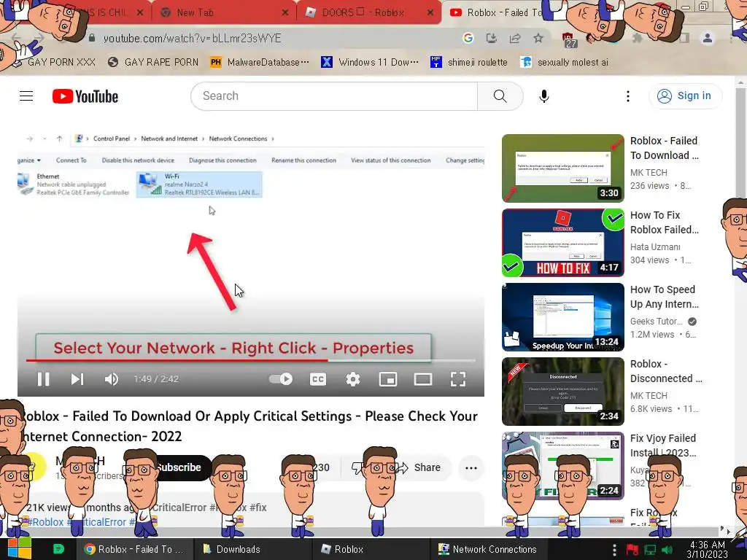
Task: Sign in to YouTube
Action: [x=685, y=96]
